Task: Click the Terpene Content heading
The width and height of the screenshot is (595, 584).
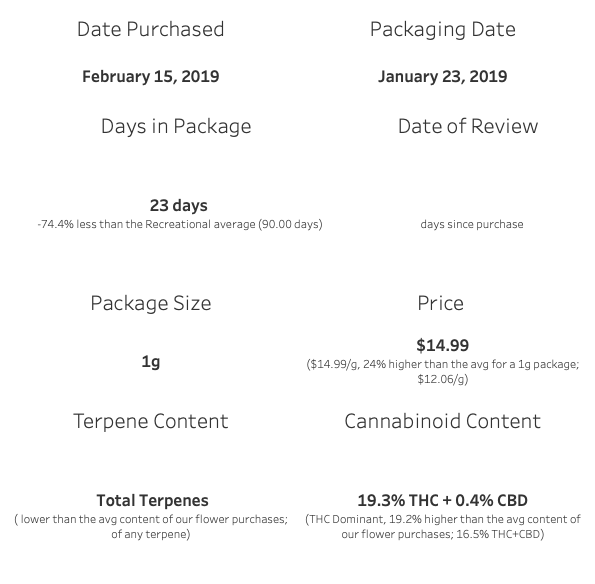Action: (x=151, y=421)
